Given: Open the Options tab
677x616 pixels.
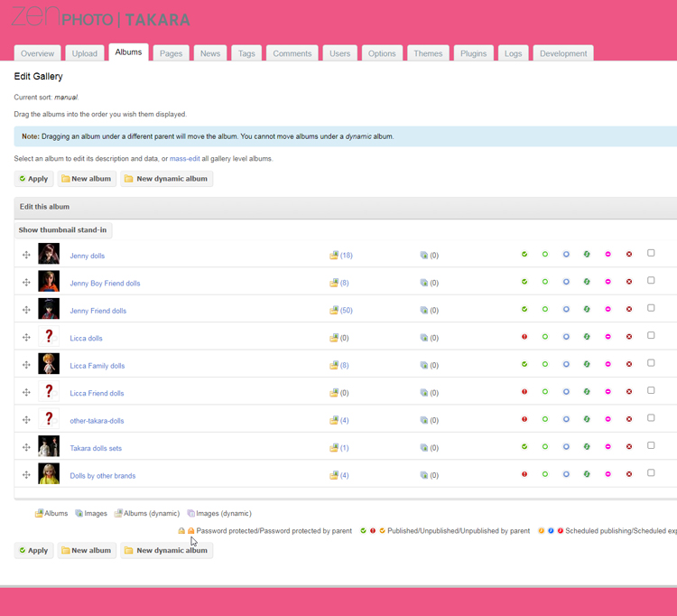Looking at the screenshot, I should (382, 53).
